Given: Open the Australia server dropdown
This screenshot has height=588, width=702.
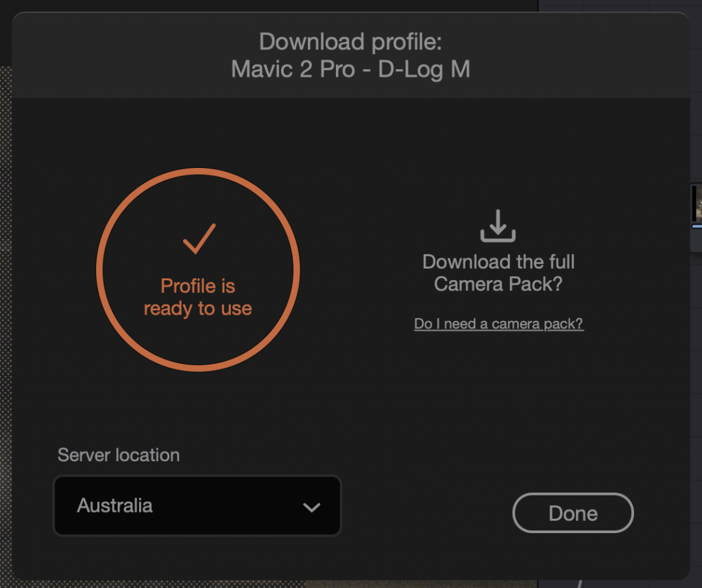Looking at the screenshot, I should 197,506.
